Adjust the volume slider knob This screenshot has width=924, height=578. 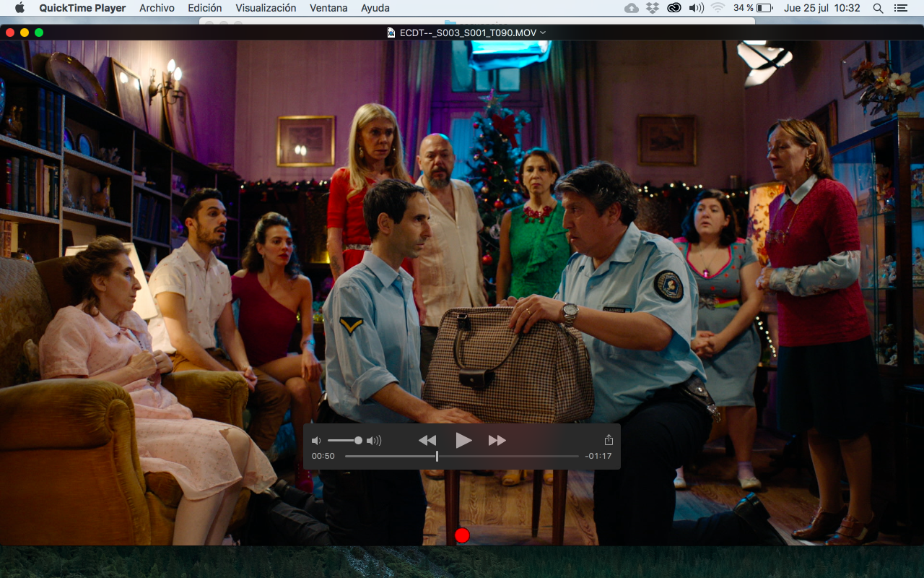(x=358, y=440)
